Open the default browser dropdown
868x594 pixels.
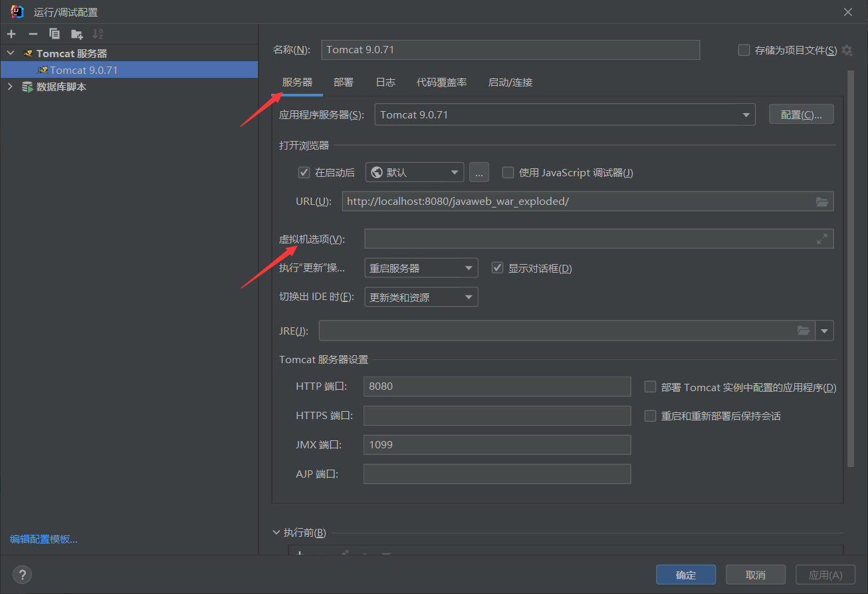click(x=415, y=172)
